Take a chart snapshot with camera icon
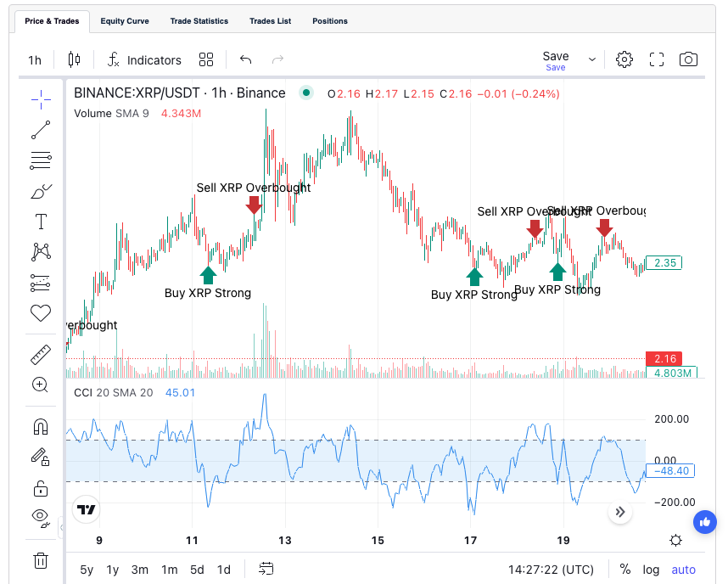Viewport: 728px width, 584px height. coord(688,59)
